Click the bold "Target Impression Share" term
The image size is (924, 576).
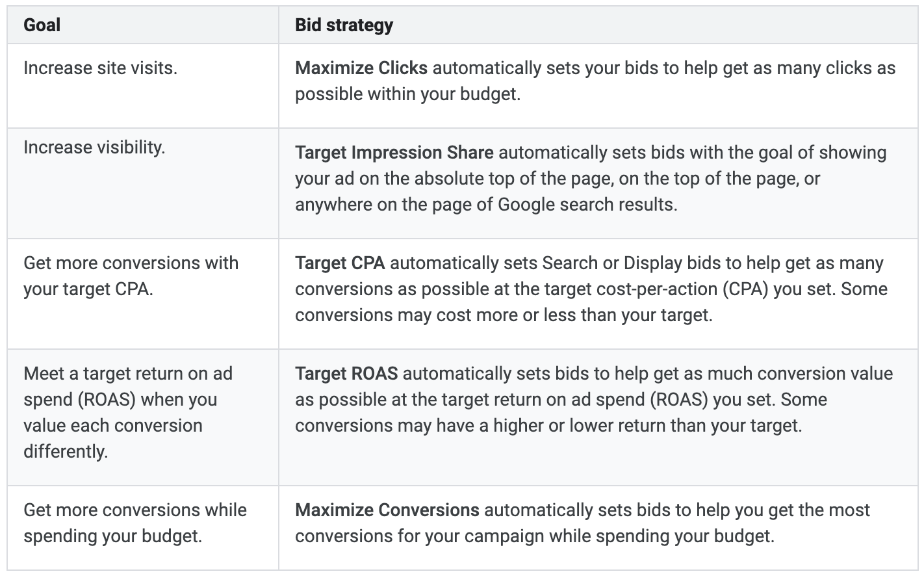coord(394,153)
